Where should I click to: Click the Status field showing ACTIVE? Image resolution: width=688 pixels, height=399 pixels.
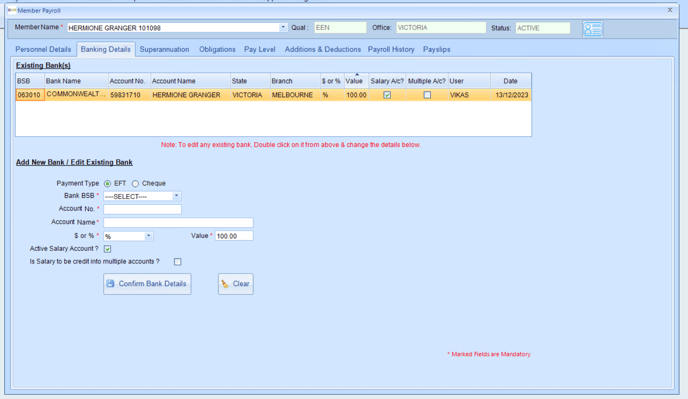[543, 28]
